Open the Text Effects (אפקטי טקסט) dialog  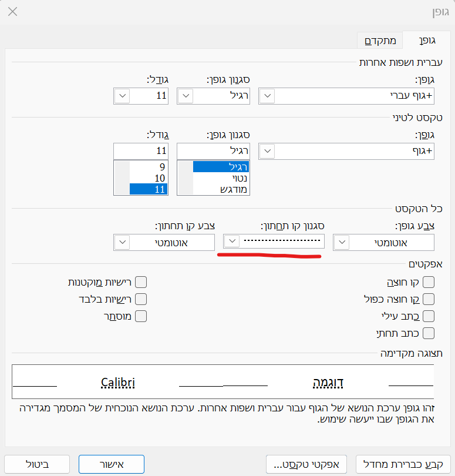coord(306,464)
